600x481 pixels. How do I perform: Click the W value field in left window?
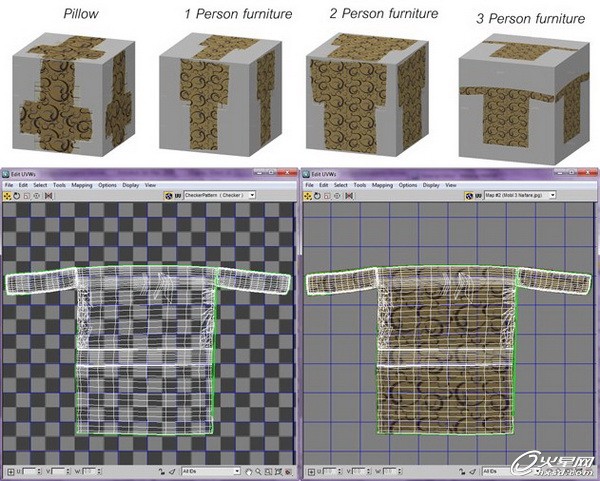(x=90, y=471)
